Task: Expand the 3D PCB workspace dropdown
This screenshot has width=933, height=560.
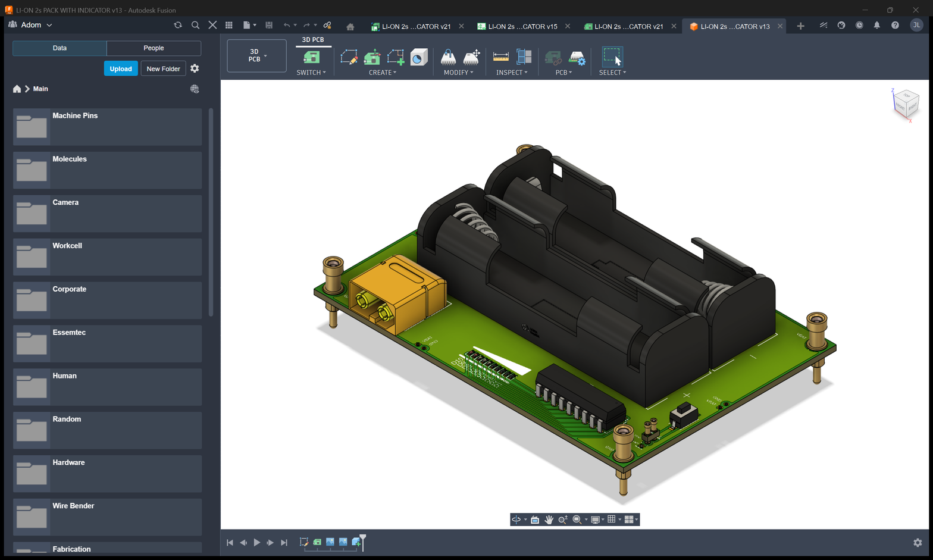Action: click(256, 55)
